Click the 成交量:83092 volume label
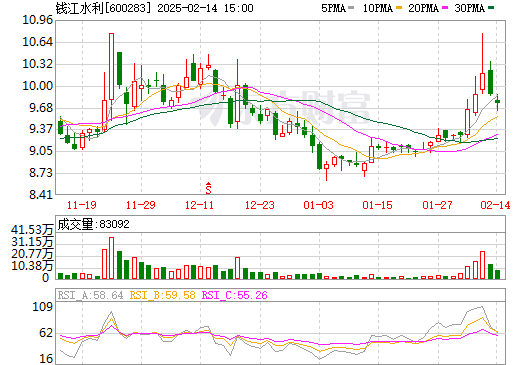Image resolution: width=520 pixels, height=365 pixels. tap(93, 224)
